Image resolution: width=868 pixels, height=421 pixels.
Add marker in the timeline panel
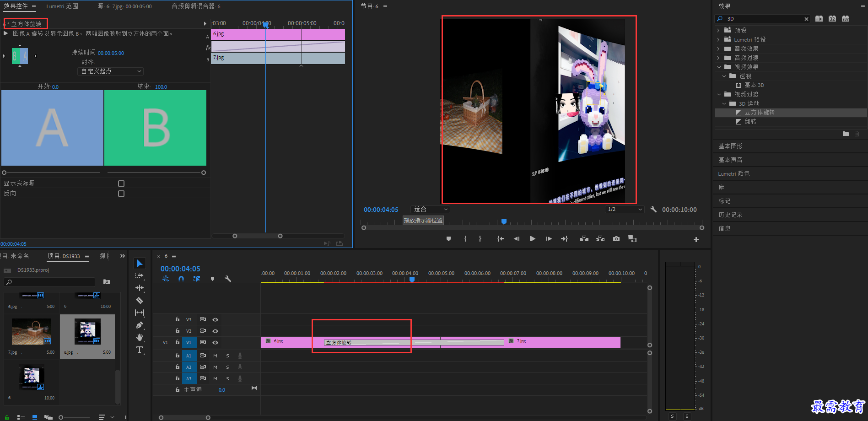pos(212,279)
